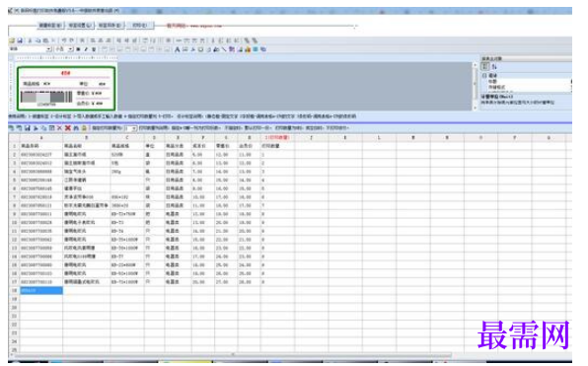Screen dimensions: 588x366
Task: Click the first button in the top button row
Action: pos(50,25)
